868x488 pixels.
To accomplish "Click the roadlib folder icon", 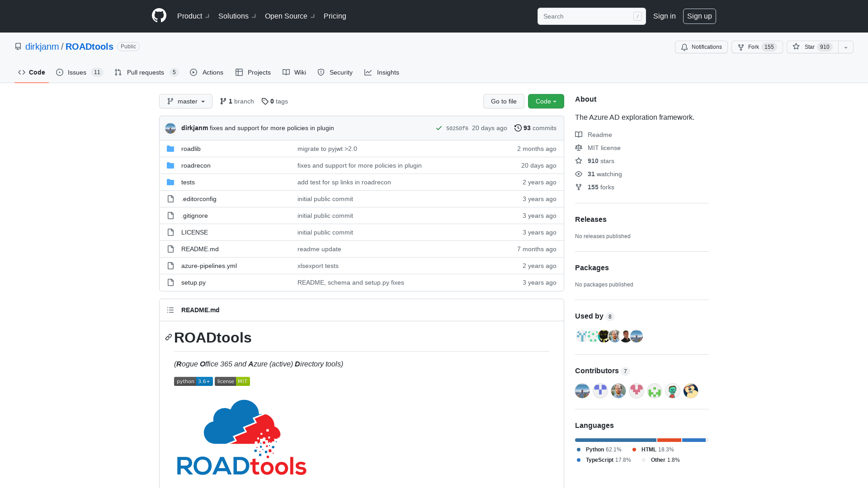I will [x=170, y=149].
